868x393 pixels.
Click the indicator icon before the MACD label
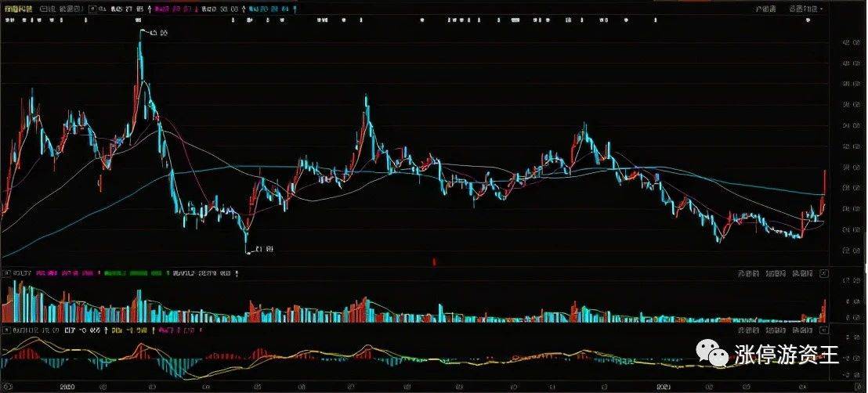click(x=6, y=330)
